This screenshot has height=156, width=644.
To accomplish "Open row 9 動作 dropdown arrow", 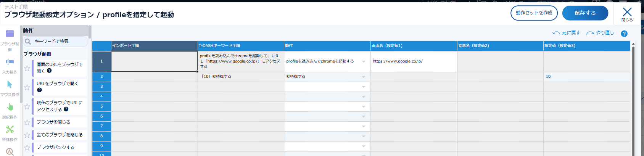I will 364,146.
